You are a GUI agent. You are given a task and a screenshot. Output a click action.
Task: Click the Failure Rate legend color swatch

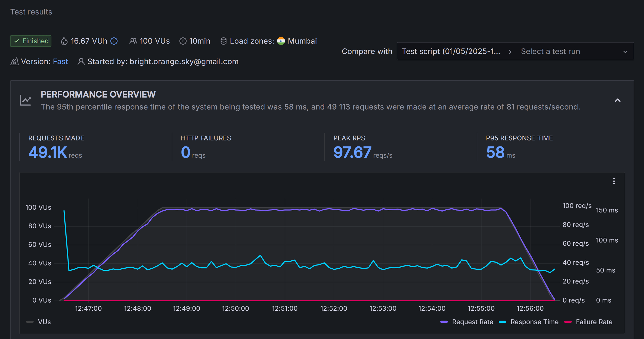pyautogui.click(x=568, y=322)
